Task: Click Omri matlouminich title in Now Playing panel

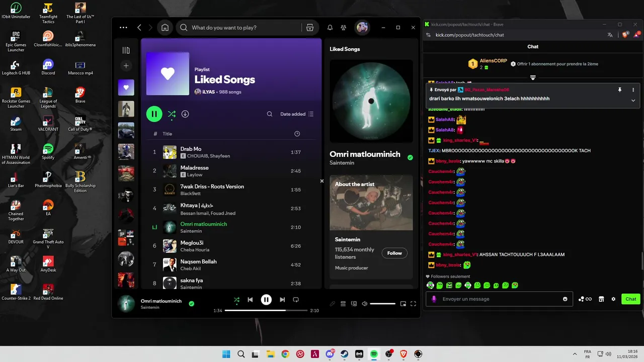Action: click(365, 154)
